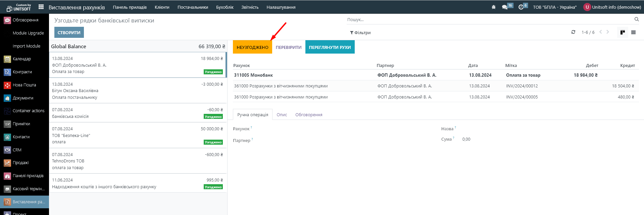The image size is (644, 215).
Task: Click the bug debug icon in top bar
Action: click(x=493, y=7)
